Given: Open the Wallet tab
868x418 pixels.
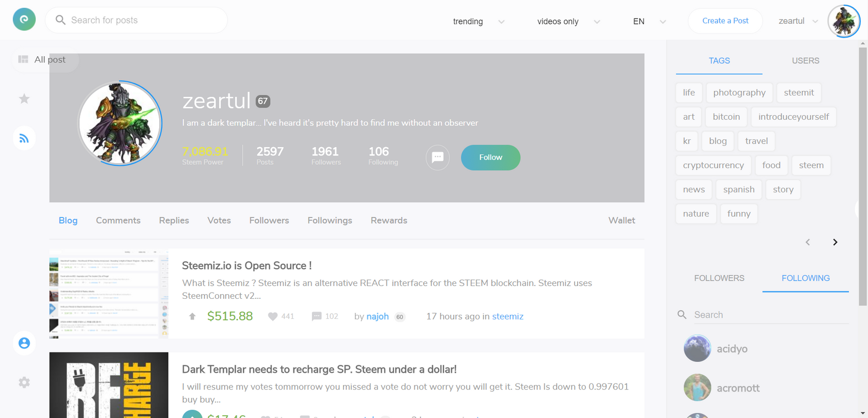Looking at the screenshot, I should point(622,220).
